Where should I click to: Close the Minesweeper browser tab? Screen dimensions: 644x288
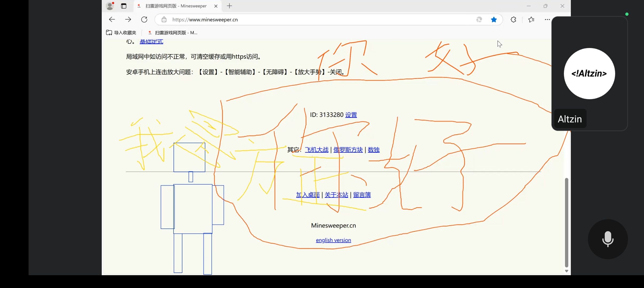point(216,6)
